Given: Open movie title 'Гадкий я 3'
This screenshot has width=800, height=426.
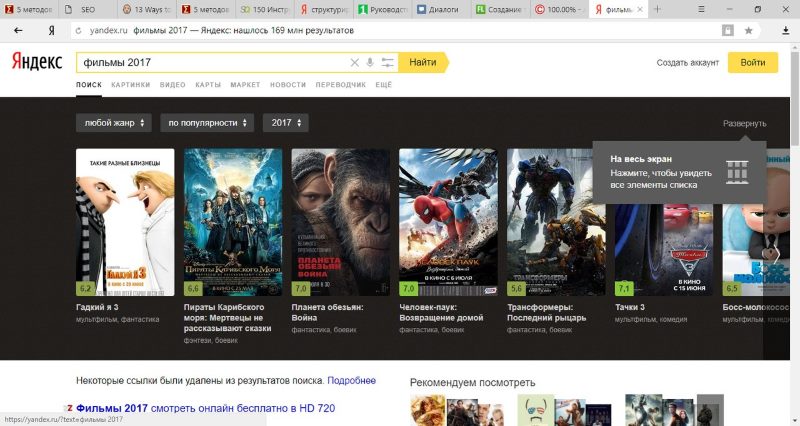Looking at the screenshot, I should [97, 307].
